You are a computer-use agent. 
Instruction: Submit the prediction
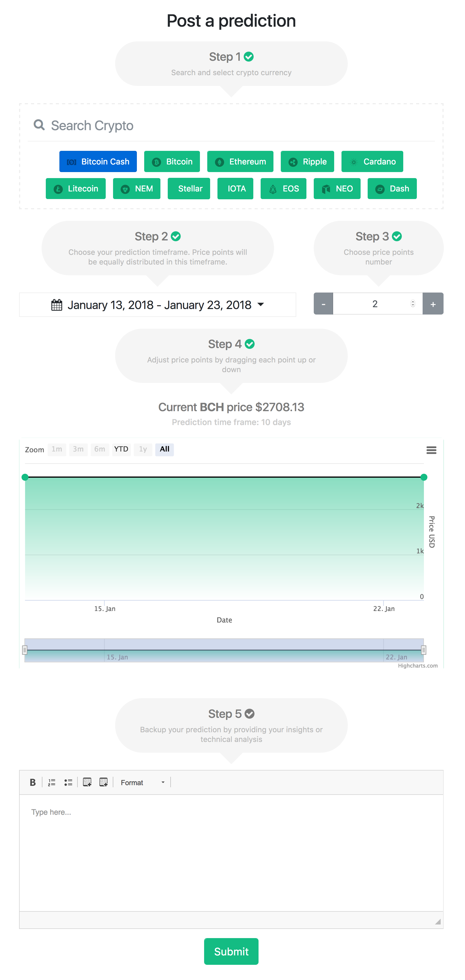point(231,951)
